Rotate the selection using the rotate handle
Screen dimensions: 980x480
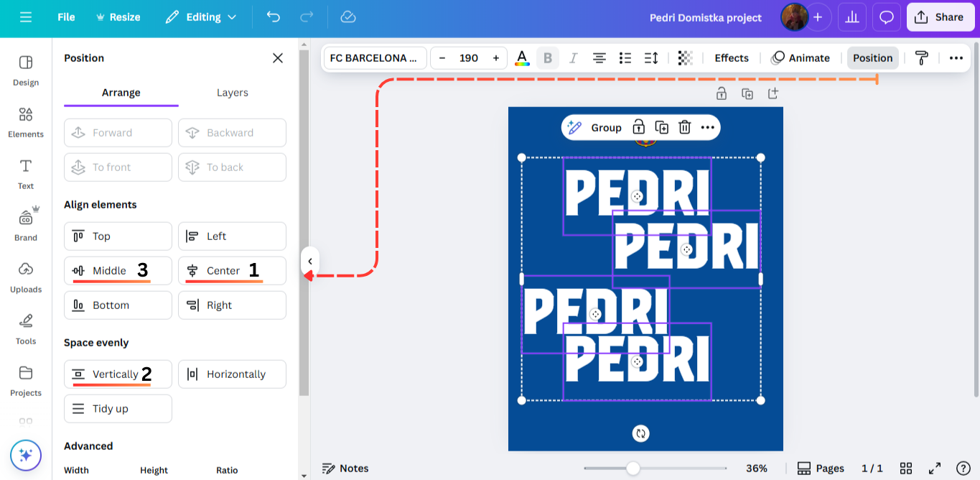coord(641,433)
